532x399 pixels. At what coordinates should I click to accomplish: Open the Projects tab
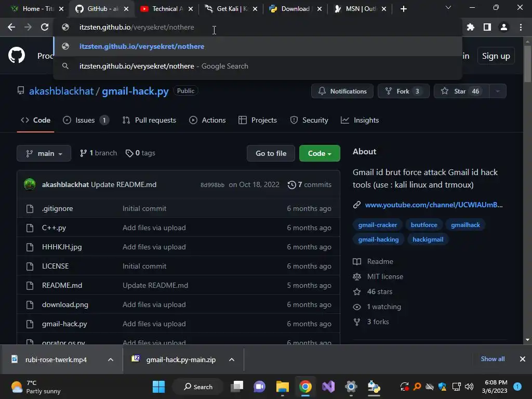258,120
